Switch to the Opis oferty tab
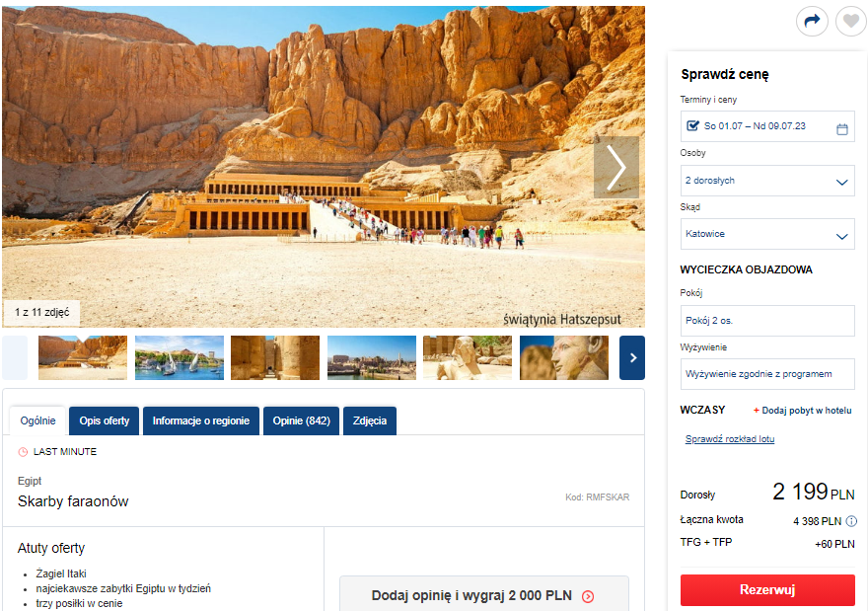 (x=105, y=421)
